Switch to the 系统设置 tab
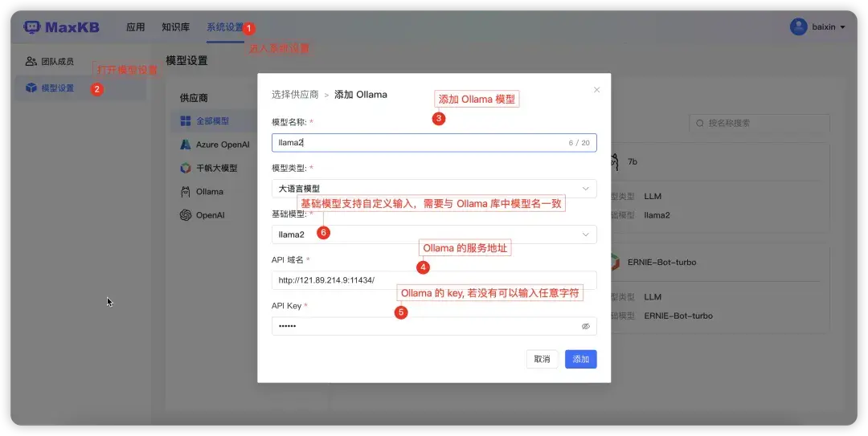This screenshot has width=868, height=436. [225, 27]
